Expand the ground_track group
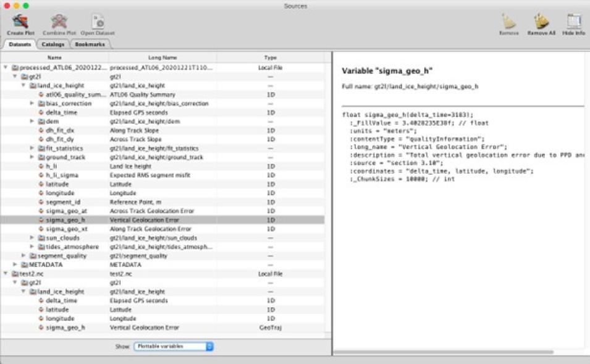 [x=32, y=157]
